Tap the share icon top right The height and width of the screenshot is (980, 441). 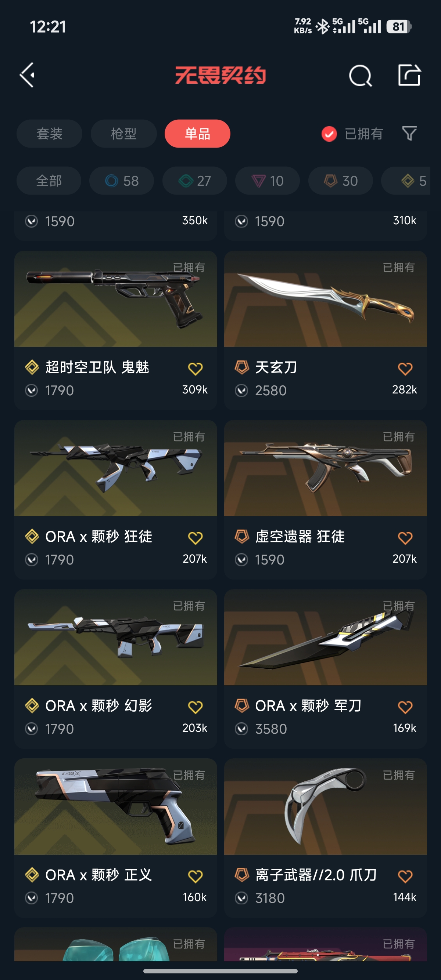pyautogui.click(x=409, y=75)
